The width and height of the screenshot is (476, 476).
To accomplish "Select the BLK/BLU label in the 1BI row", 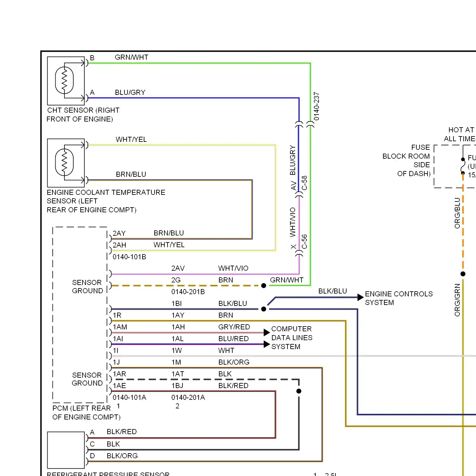I will (x=233, y=304).
